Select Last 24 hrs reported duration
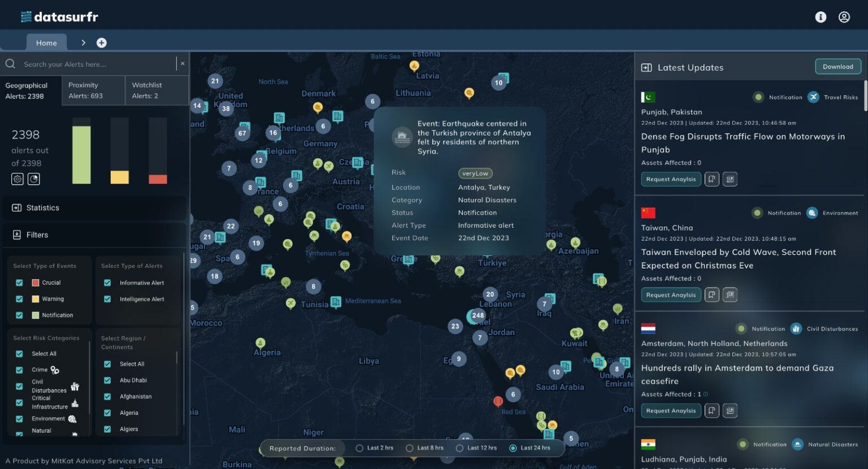The height and width of the screenshot is (469, 868). (x=513, y=448)
